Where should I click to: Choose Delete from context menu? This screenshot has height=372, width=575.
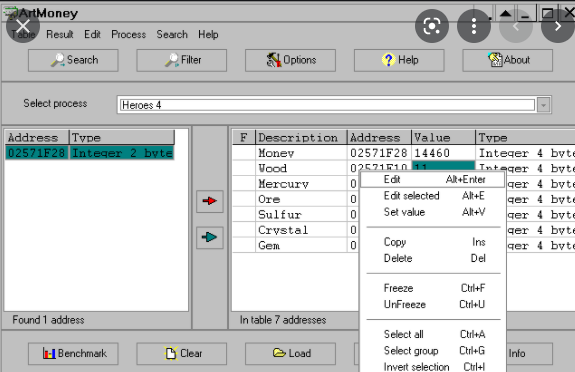[x=433, y=258]
